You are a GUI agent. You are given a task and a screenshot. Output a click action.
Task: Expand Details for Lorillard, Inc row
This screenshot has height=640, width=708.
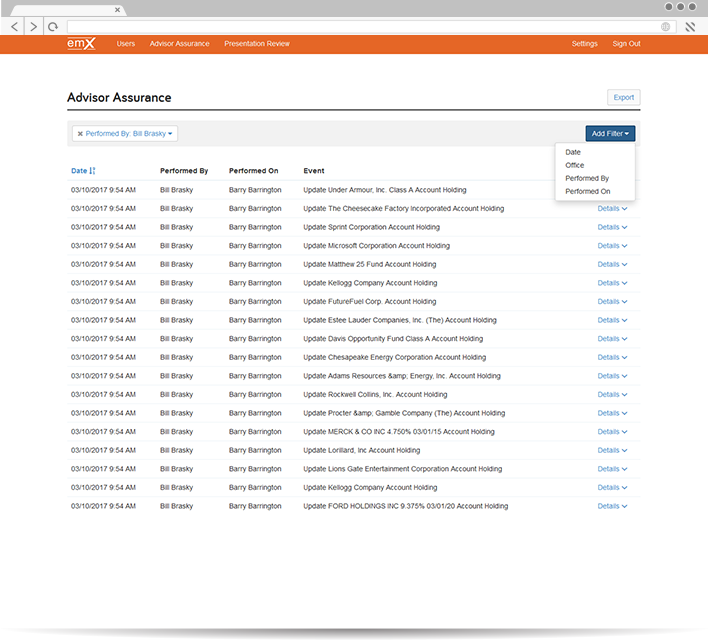pos(612,450)
